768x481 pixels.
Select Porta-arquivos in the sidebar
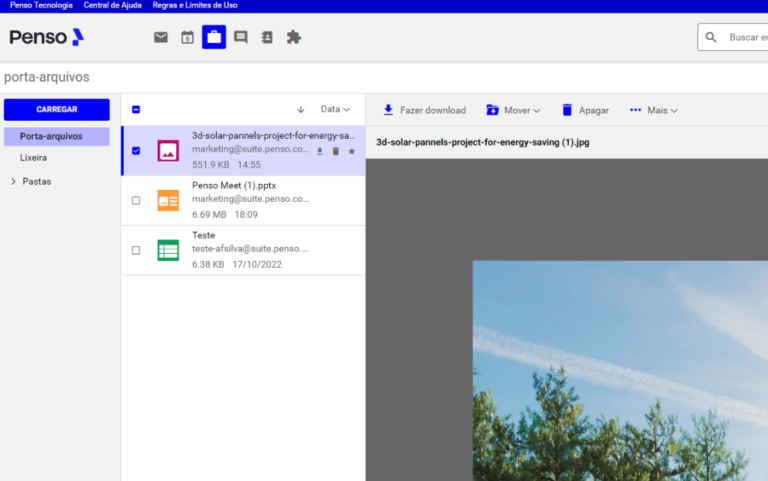57,137
